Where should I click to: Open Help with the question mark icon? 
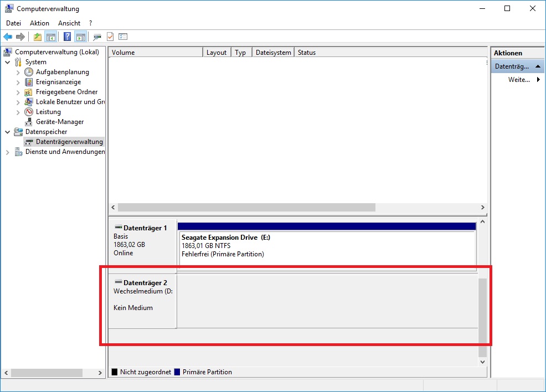click(x=67, y=37)
